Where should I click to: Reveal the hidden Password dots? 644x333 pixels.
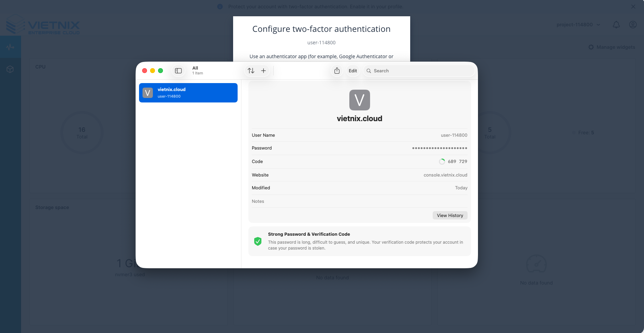click(x=439, y=148)
